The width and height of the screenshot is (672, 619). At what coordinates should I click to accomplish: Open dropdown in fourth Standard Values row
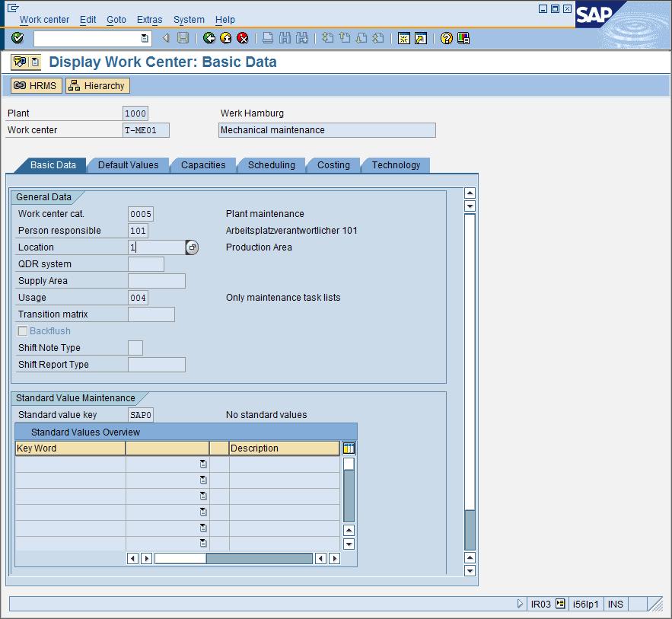pos(203,512)
